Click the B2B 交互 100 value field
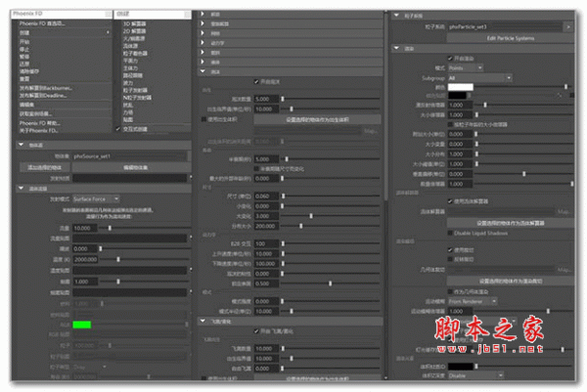The width and height of the screenshot is (587, 392). click(x=266, y=243)
